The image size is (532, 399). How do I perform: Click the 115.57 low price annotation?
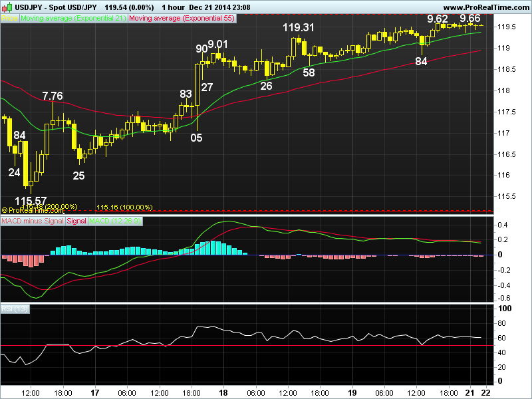pos(31,201)
